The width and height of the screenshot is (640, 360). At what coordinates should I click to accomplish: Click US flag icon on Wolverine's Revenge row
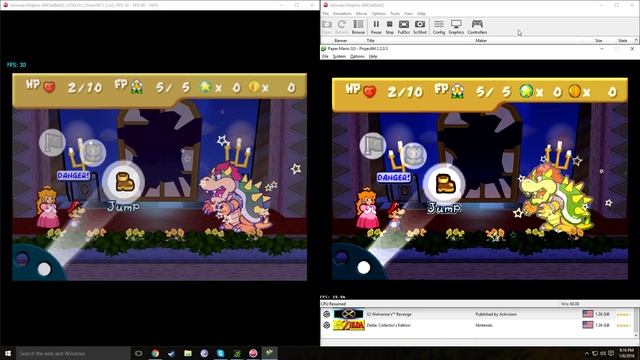588,314
